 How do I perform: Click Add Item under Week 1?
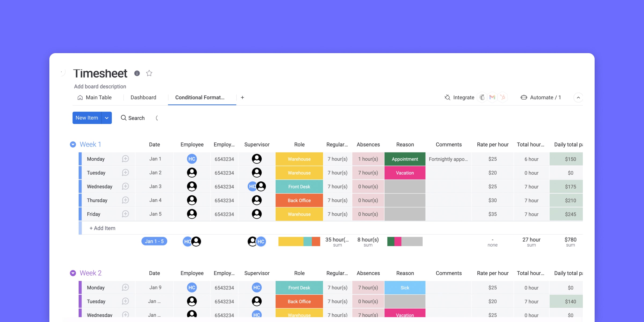[102, 228]
